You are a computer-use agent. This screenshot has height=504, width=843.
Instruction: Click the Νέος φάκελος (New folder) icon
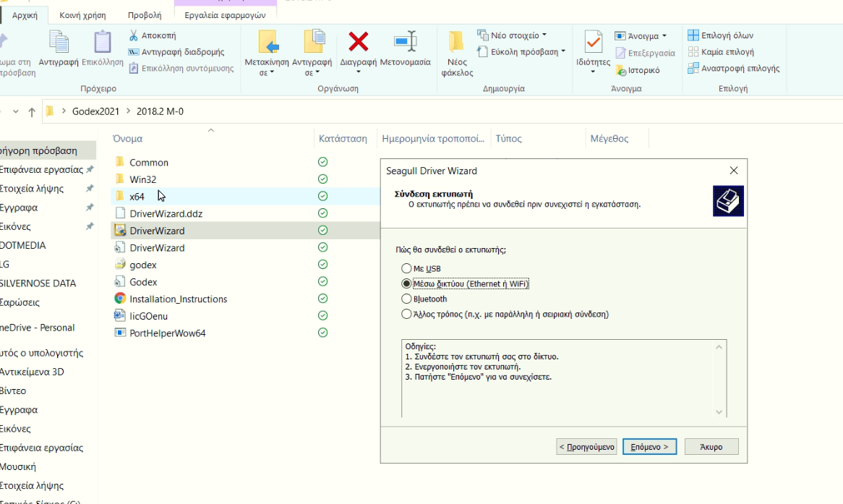tap(456, 42)
